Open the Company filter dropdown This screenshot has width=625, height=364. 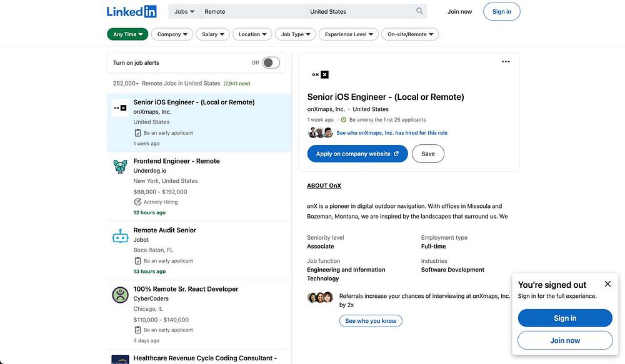(x=172, y=34)
